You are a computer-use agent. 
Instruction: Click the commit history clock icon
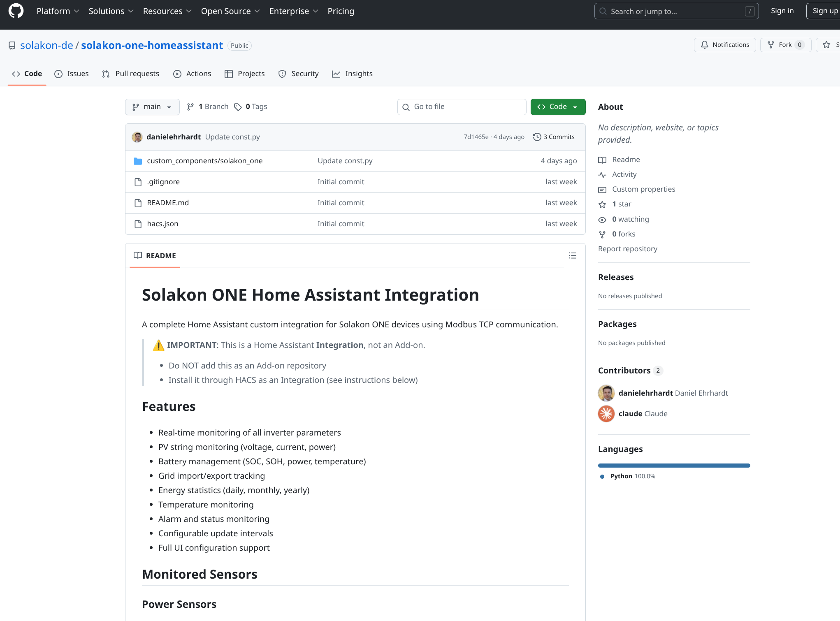tap(537, 137)
